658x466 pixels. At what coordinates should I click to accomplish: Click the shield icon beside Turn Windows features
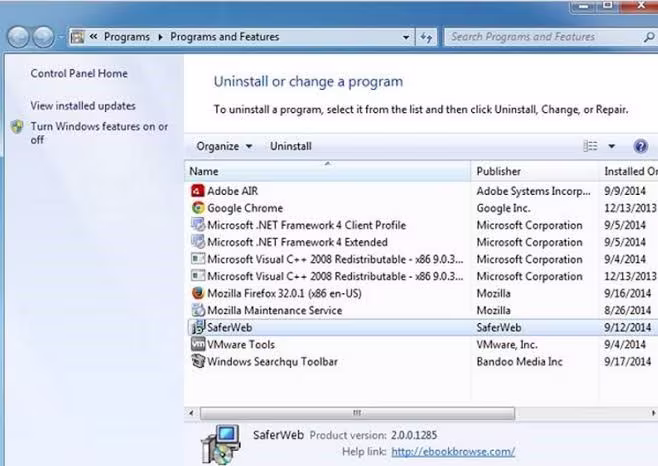tap(17, 127)
